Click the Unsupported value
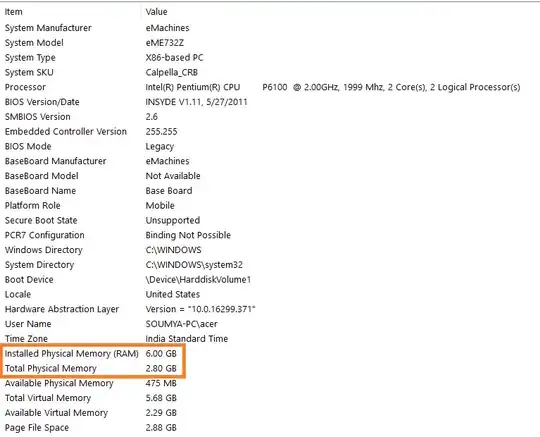This screenshot has width=540, height=437. (173, 220)
